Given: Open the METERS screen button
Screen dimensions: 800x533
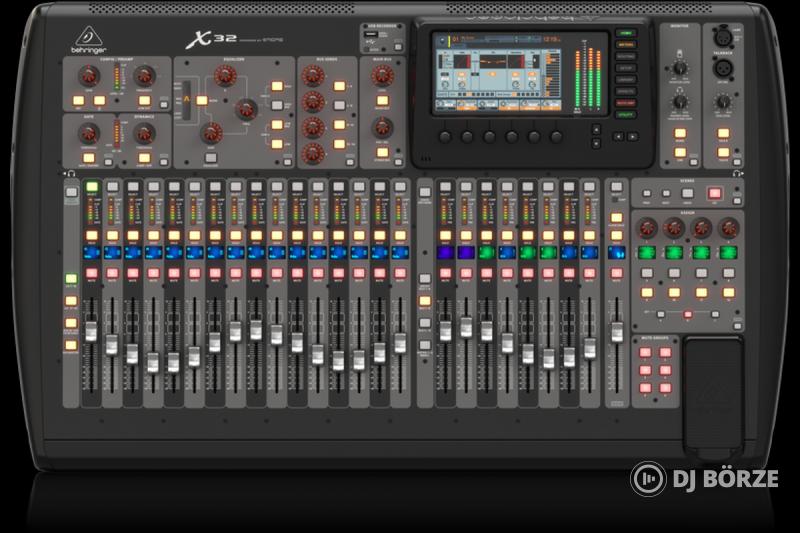Looking at the screenshot, I should point(626,45).
